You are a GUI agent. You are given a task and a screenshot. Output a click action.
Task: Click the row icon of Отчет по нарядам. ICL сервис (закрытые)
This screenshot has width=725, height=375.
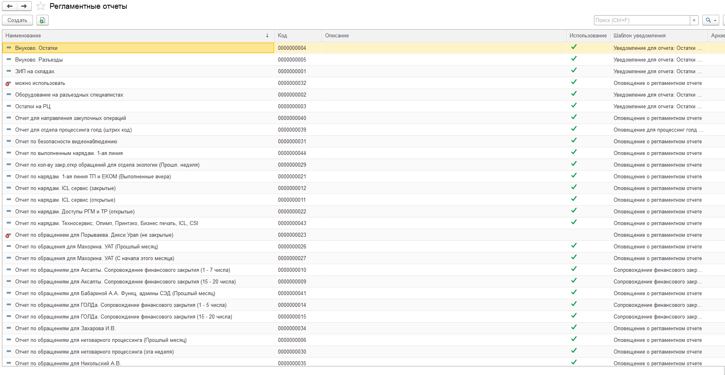pos(9,188)
